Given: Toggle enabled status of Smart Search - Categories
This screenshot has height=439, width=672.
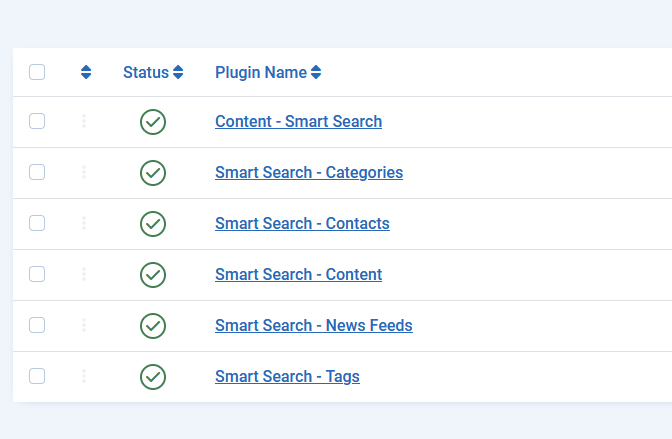Looking at the screenshot, I should coord(153,173).
